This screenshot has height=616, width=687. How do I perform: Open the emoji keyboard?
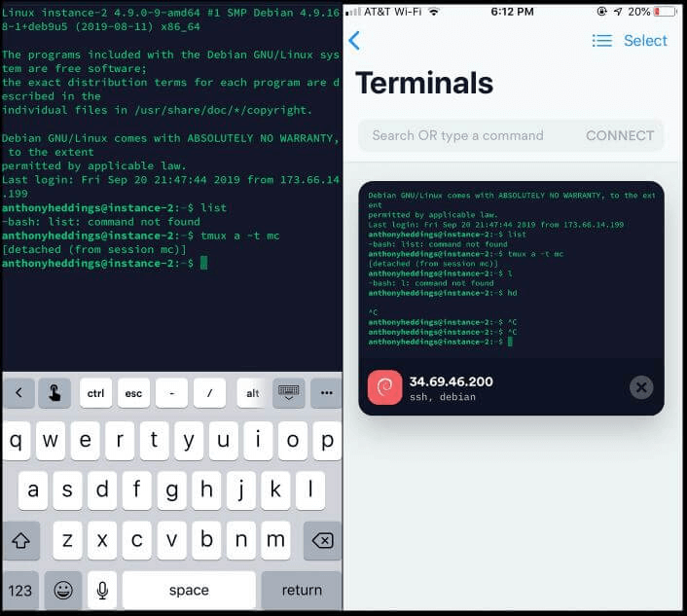point(63,591)
